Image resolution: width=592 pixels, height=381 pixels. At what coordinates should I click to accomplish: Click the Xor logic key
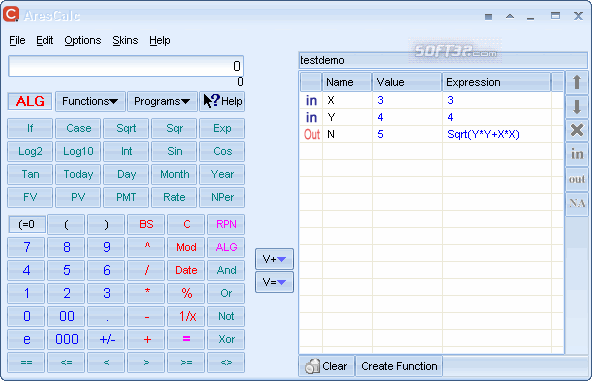(x=226, y=339)
